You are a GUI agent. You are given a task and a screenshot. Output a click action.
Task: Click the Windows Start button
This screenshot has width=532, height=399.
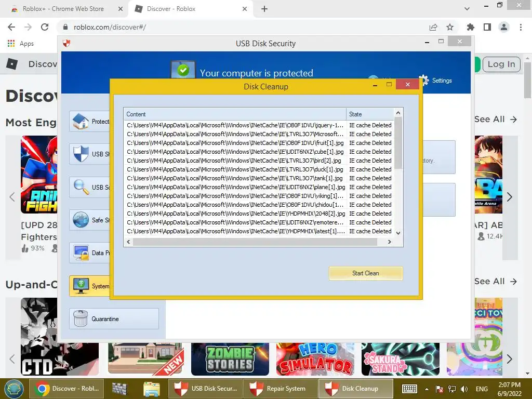click(x=14, y=389)
